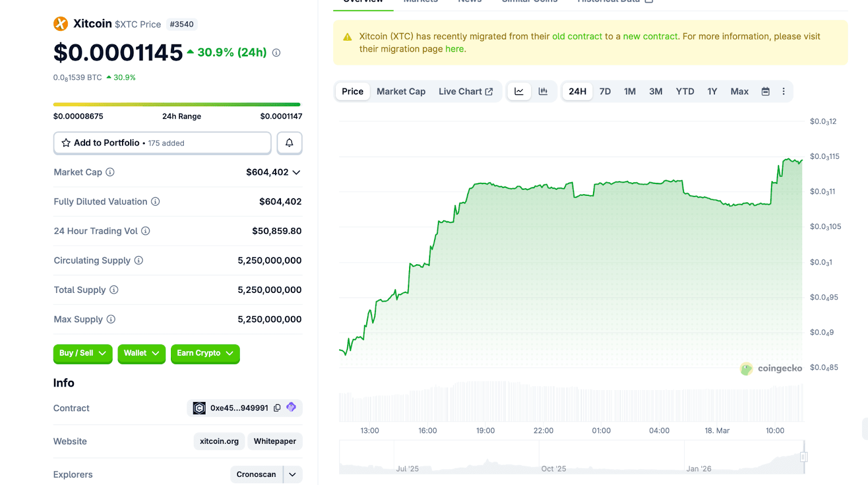
Task: Click Add to Portfolio button
Action: click(162, 143)
